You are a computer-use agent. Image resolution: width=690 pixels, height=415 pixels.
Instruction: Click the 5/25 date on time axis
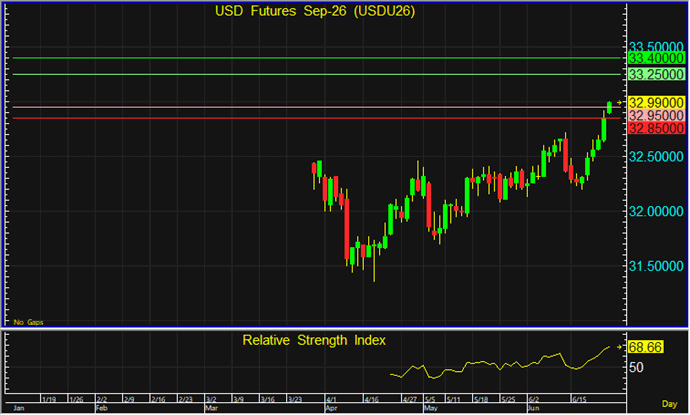tap(508, 400)
